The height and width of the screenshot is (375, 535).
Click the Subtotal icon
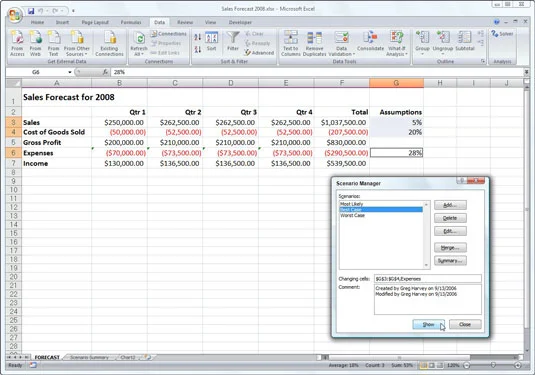(465, 41)
